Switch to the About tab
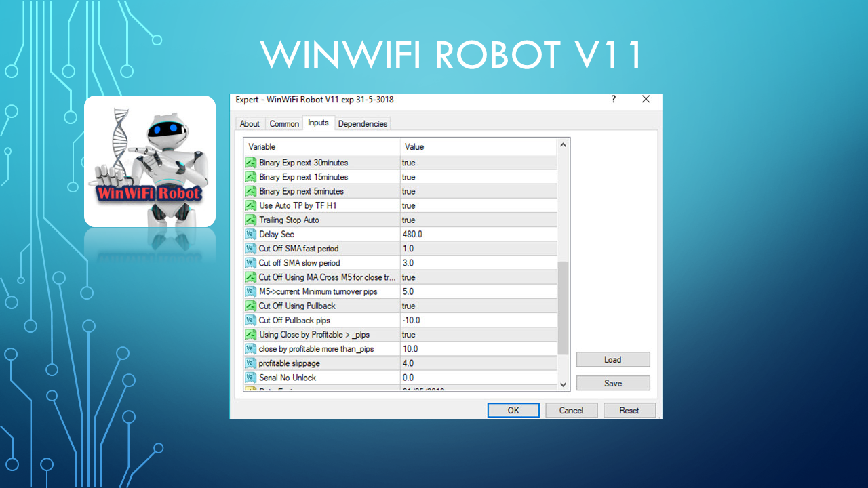This screenshot has height=488, width=868. pyautogui.click(x=250, y=124)
